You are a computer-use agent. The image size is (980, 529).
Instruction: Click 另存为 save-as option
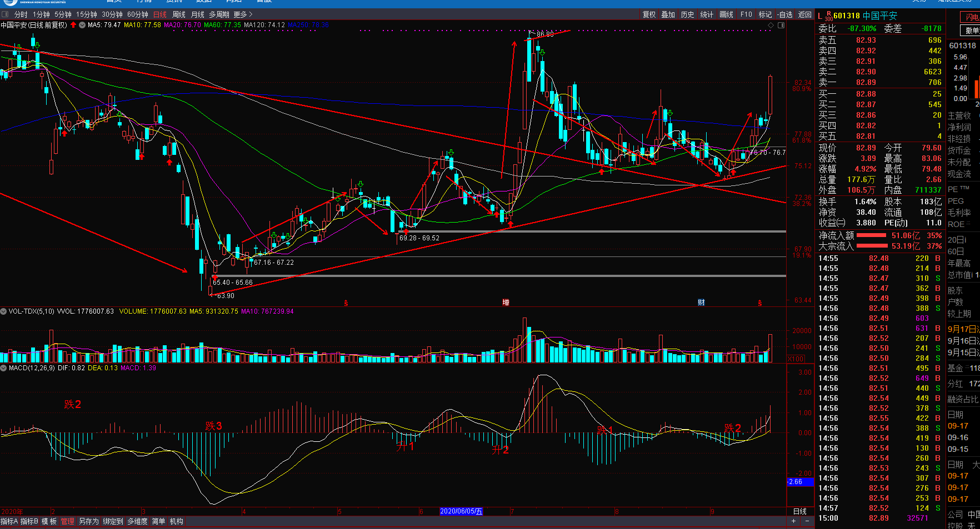tap(89, 521)
